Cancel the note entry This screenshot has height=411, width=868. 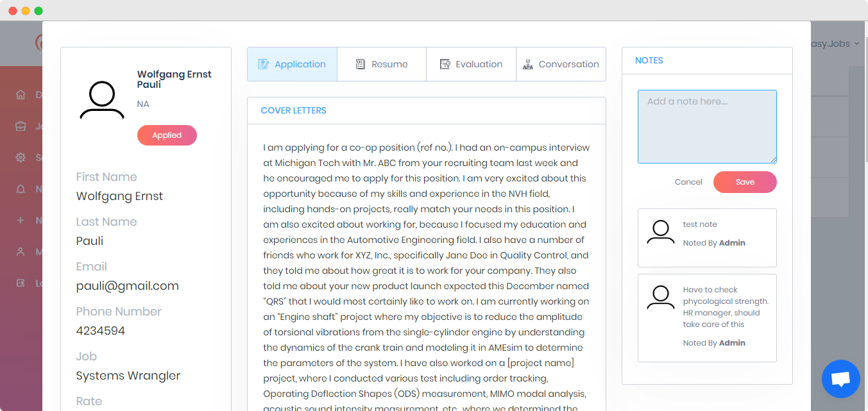point(688,182)
